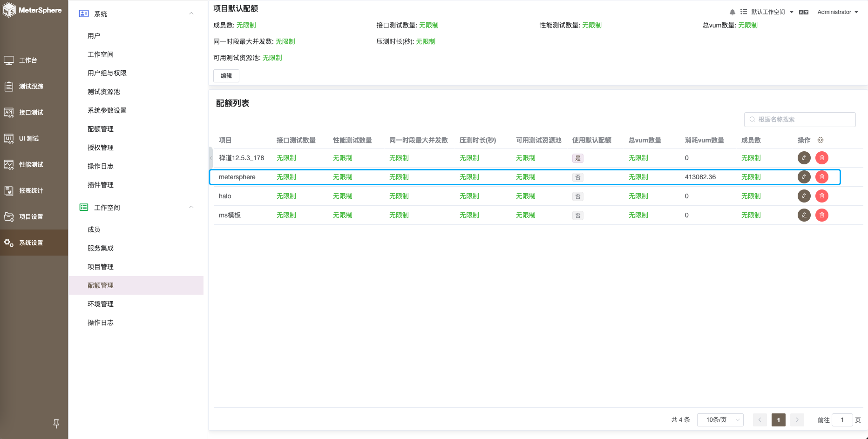Screen dimensions: 868x439
Task: Select page 1 in pagination
Action: tap(779, 420)
